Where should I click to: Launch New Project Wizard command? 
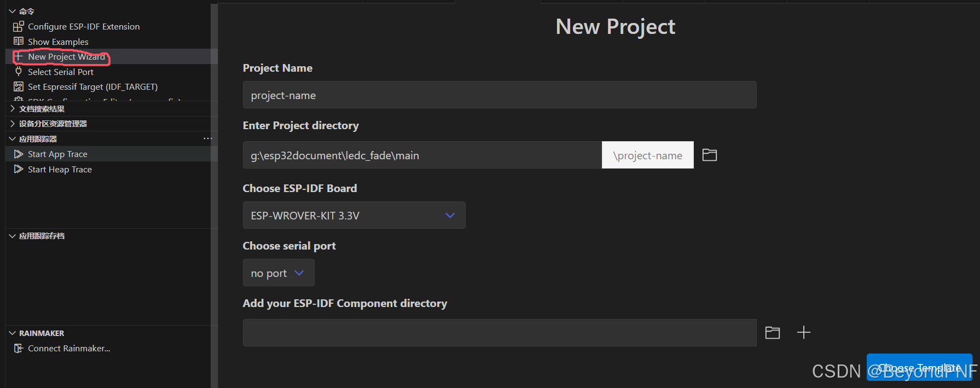(x=67, y=56)
